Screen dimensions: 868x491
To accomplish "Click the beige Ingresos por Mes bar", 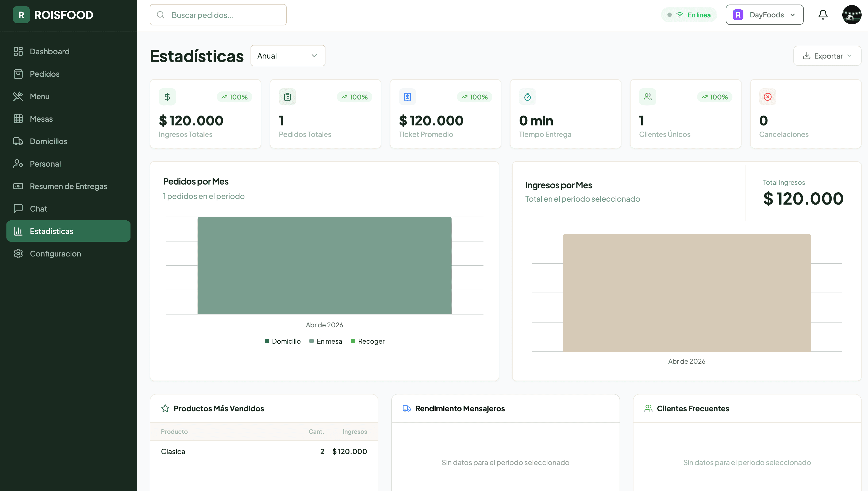I will pos(687,293).
